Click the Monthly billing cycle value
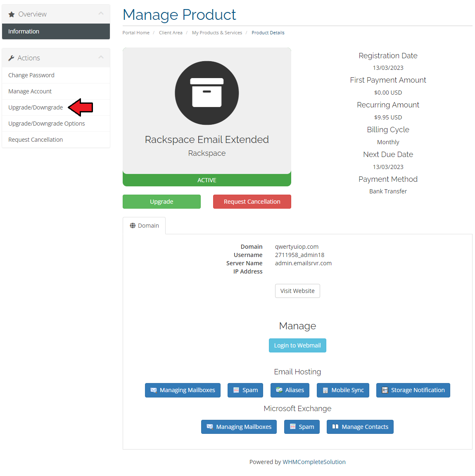The width and height of the screenshot is (475, 476). pyautogui.click(x=388, y=142)
